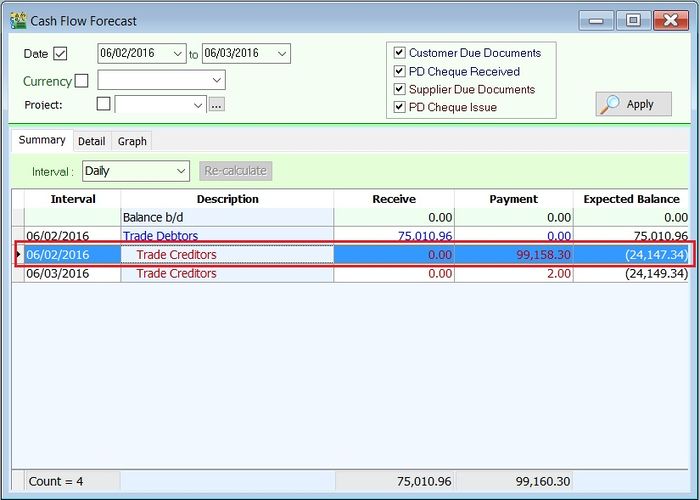Select the Summary tab
This screenshot has width=700, height=500.
[x=42, y=140]
